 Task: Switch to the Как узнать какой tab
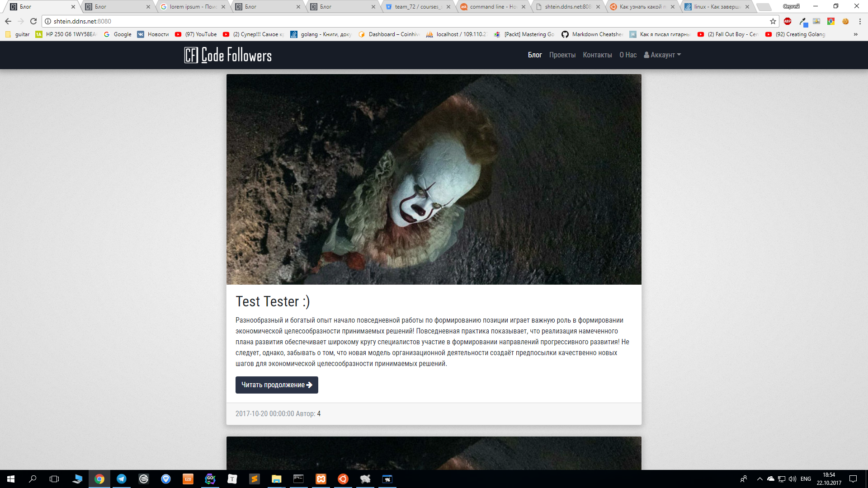pos(642,7)
